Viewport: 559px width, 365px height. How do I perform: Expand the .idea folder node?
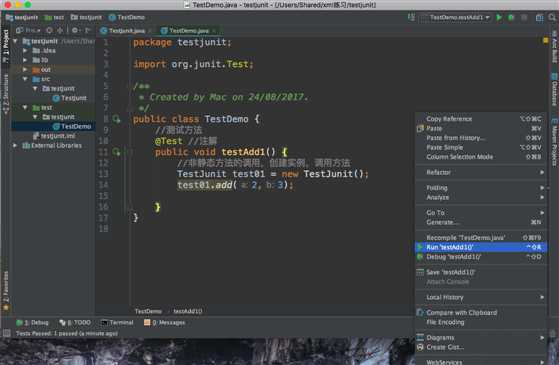pos(25,51)
